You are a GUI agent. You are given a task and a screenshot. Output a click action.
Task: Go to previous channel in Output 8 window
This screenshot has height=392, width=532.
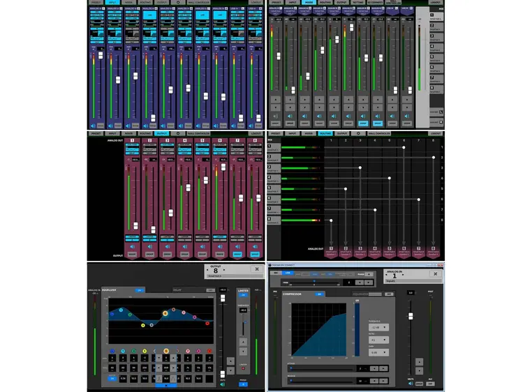click(207, 270)
